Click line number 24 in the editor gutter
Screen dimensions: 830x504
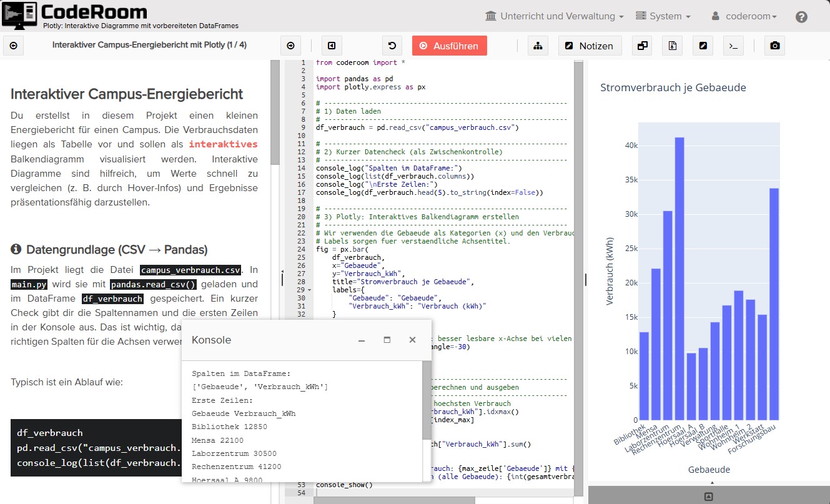tap(302, 249)
